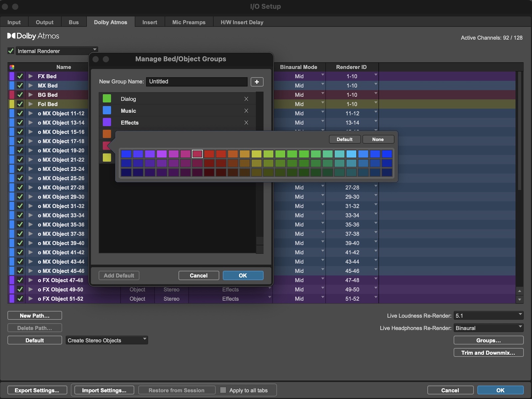Toggle the Internal Renderer checkbox
Viewport: 532px width, 399px height.
tap(10, 50)
